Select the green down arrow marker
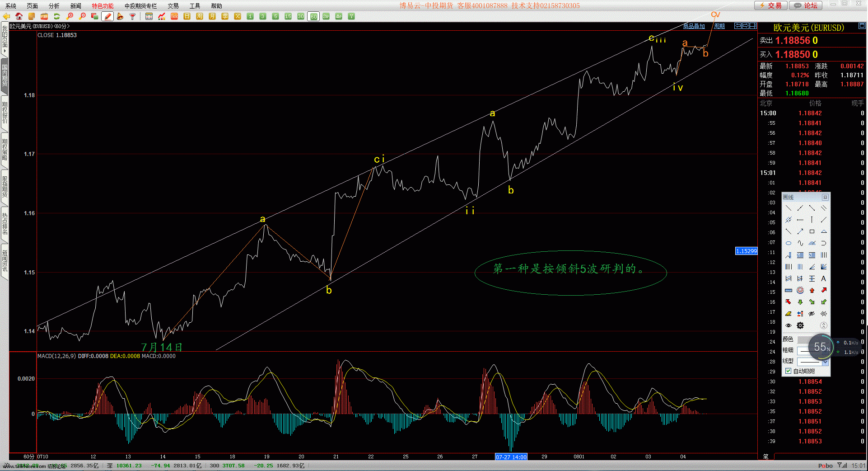Image resolution: width=868 pixels, height=471 pixels. tap(800, 302)
